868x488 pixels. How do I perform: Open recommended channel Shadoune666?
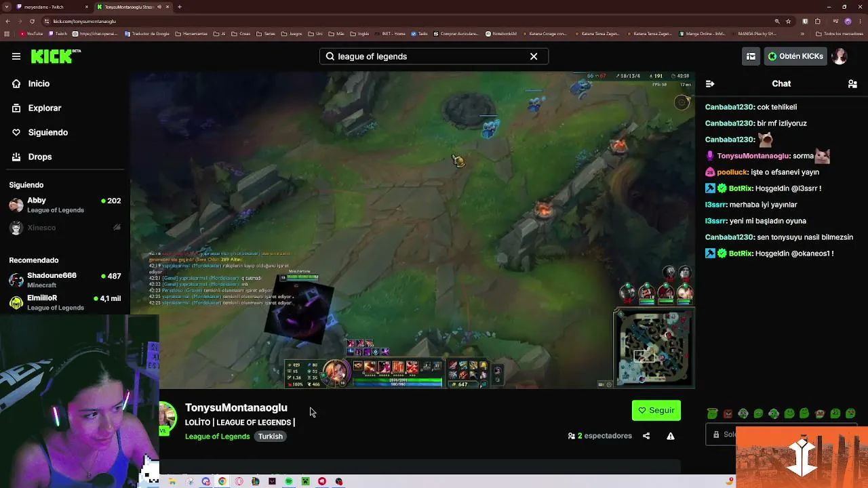65,280
